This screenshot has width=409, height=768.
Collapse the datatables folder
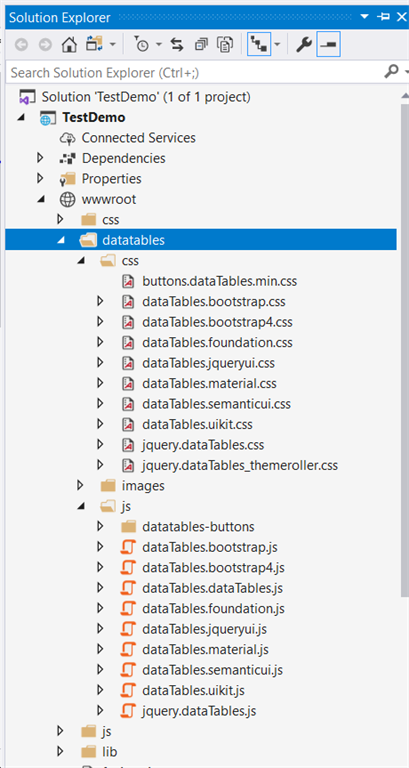click(61, 240)
